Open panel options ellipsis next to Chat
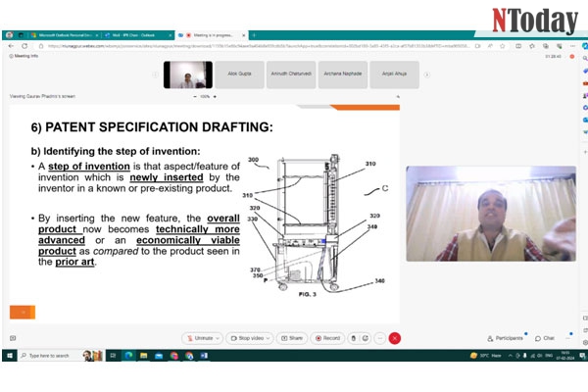This screenshot has height=392, width=588. (x=568, y=338)
